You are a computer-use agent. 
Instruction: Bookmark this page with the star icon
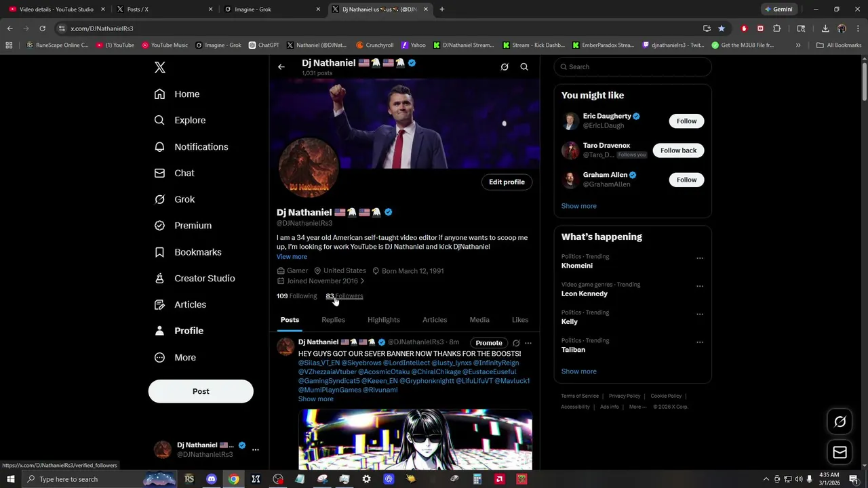(722, 28)
